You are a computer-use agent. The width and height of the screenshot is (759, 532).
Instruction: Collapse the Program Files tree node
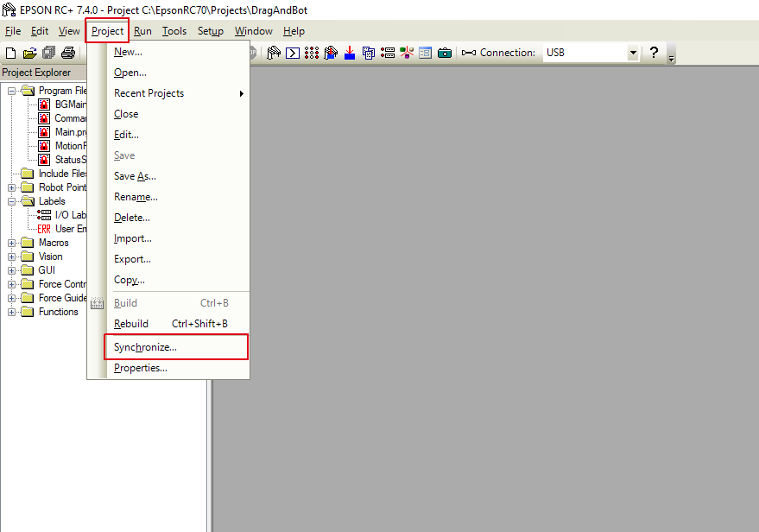pyautogui.click(x=11, y=91)
